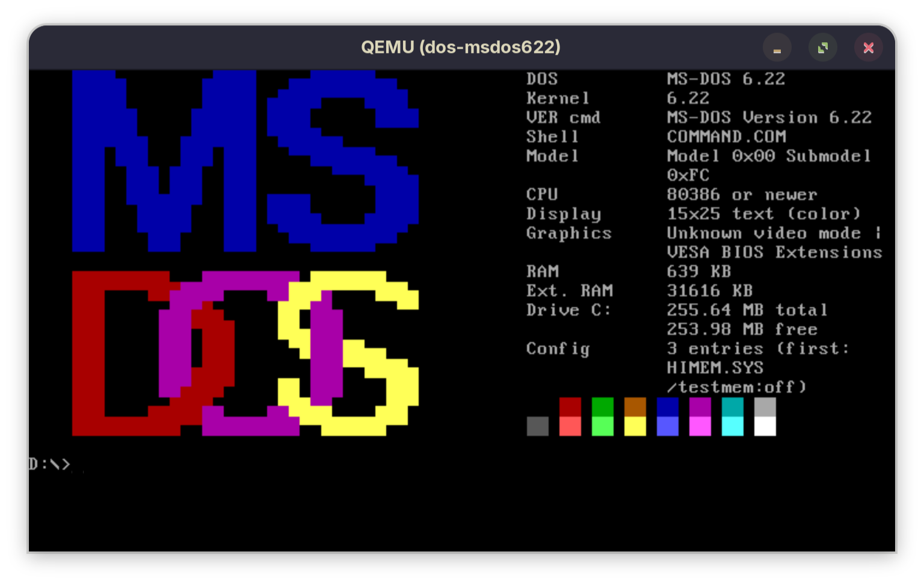Minimize the QEMU window
The height and width of the screenshot is (584, 924).
tap(777, 48)
